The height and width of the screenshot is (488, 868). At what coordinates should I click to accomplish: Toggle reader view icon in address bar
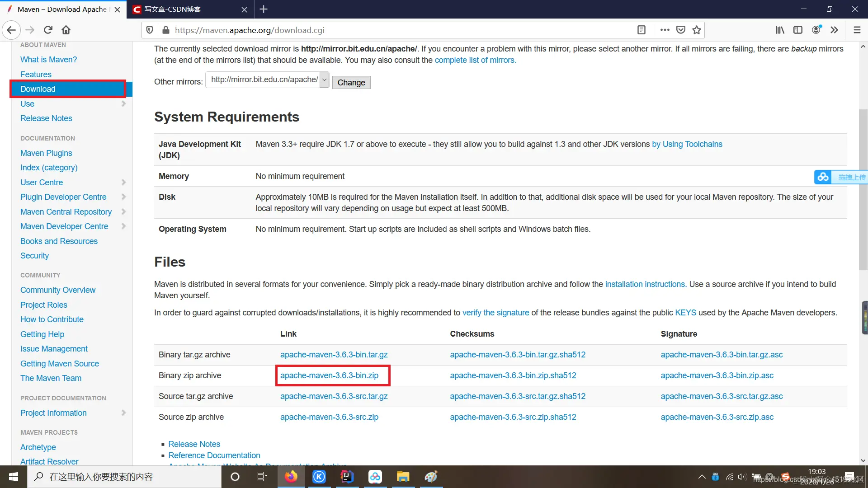tap(641, 30)
